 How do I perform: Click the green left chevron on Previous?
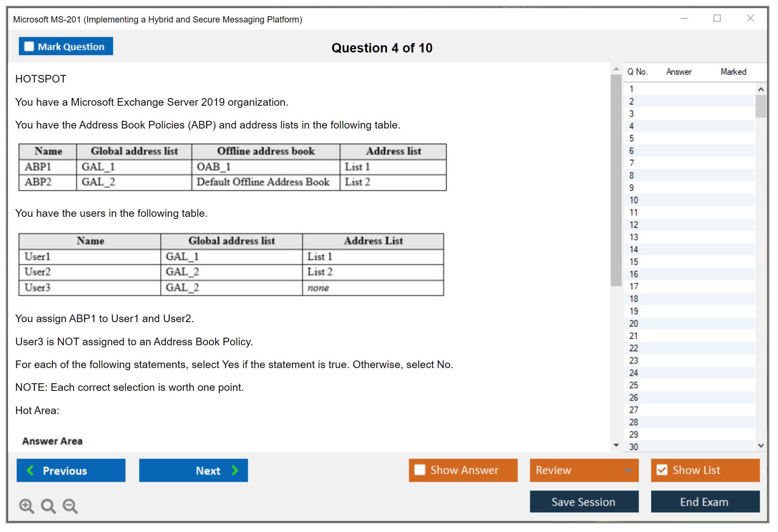coord(30,470)
